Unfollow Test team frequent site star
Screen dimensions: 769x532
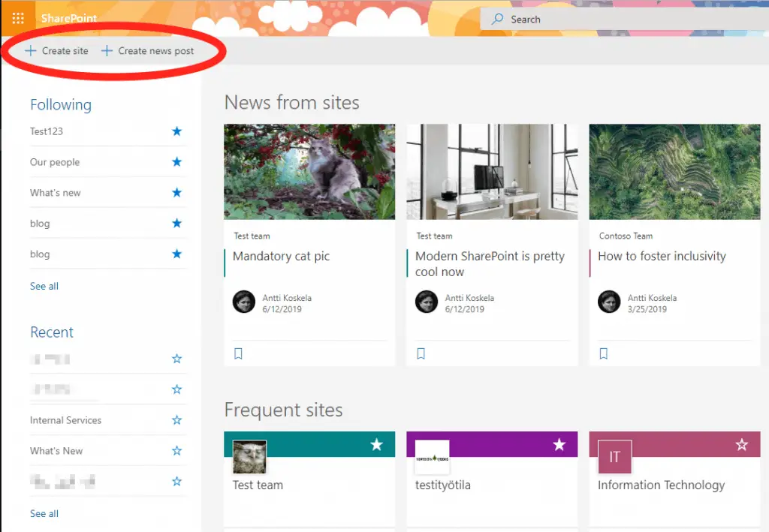(377, 445)
